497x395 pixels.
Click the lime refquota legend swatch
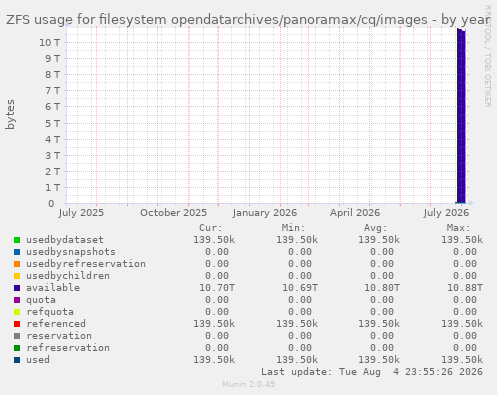pos(17,312)
